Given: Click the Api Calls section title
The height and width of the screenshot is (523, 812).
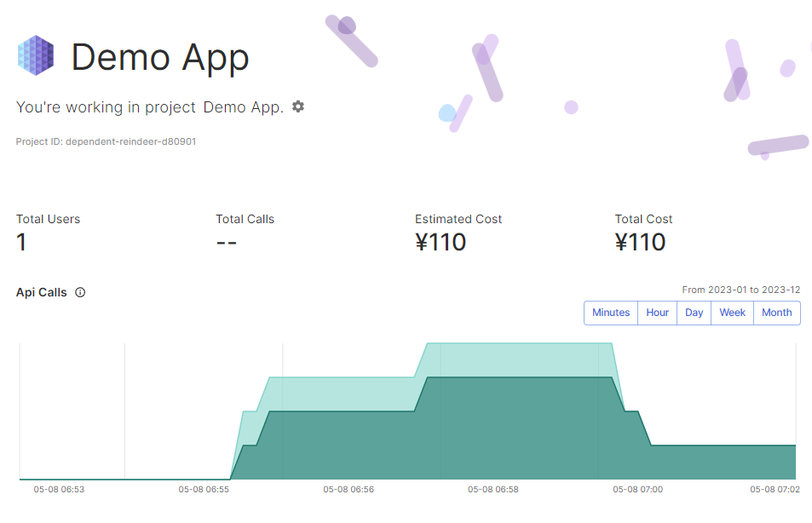Looking at the screenshot, I should click(x=41, y=292).
